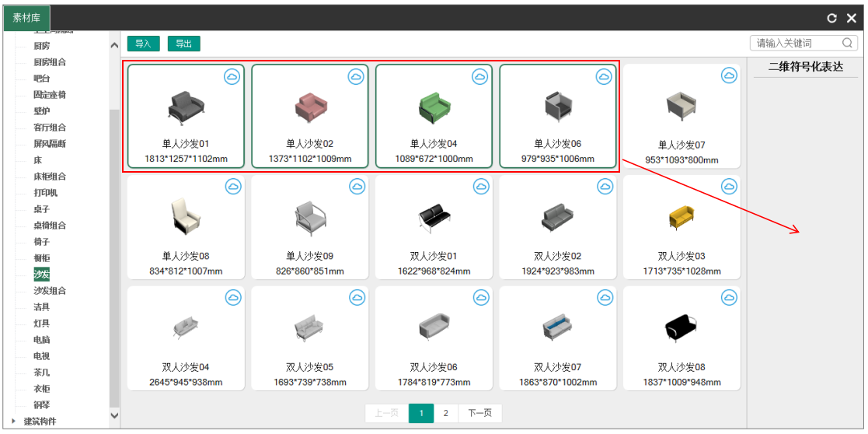Image resolution: width=868 pixels, height=434 pixels.
Task: Select the 双人沙发04 model thumbnail
Action: pyautogui.click(x=186, y=327)
